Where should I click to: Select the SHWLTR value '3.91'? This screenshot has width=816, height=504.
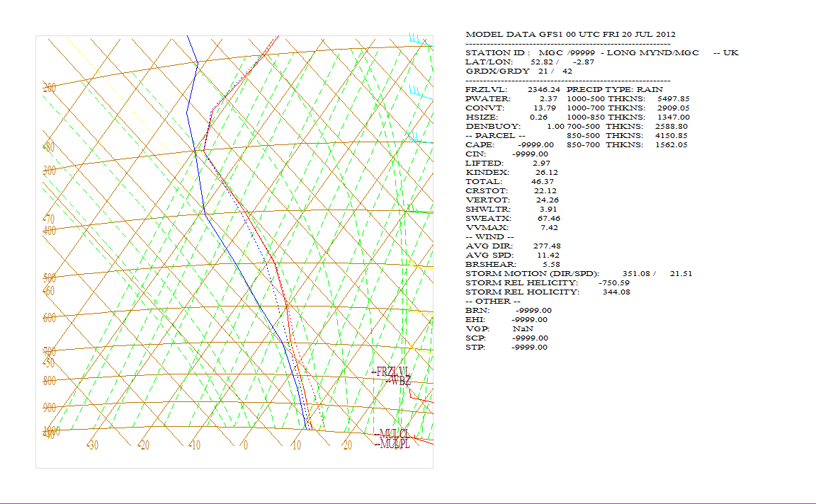click(548, 209)
